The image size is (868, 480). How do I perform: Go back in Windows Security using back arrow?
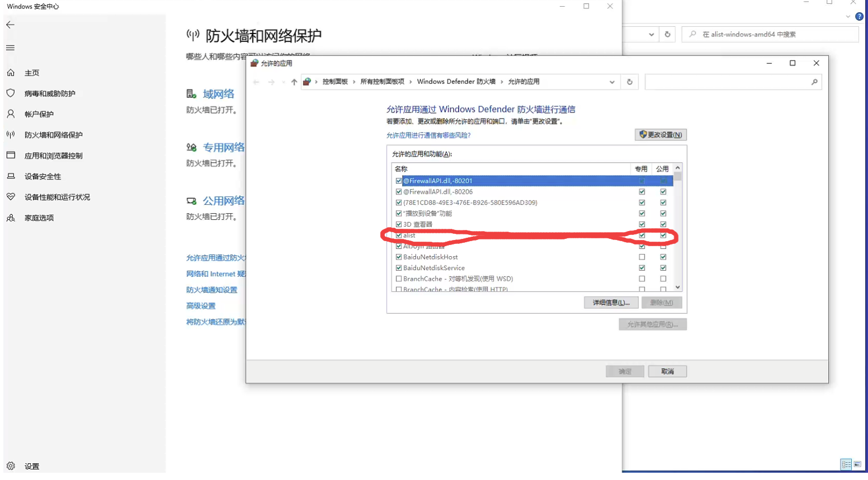click(10, 25)
